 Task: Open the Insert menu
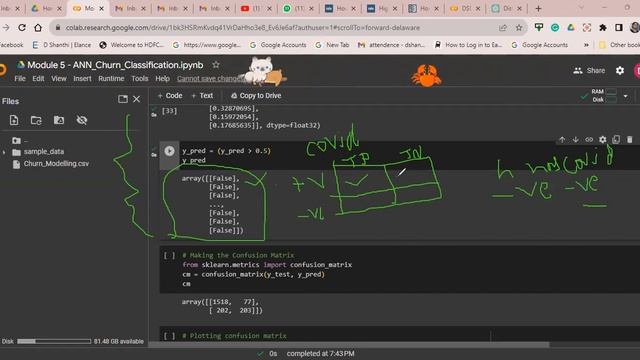point(82,78)
